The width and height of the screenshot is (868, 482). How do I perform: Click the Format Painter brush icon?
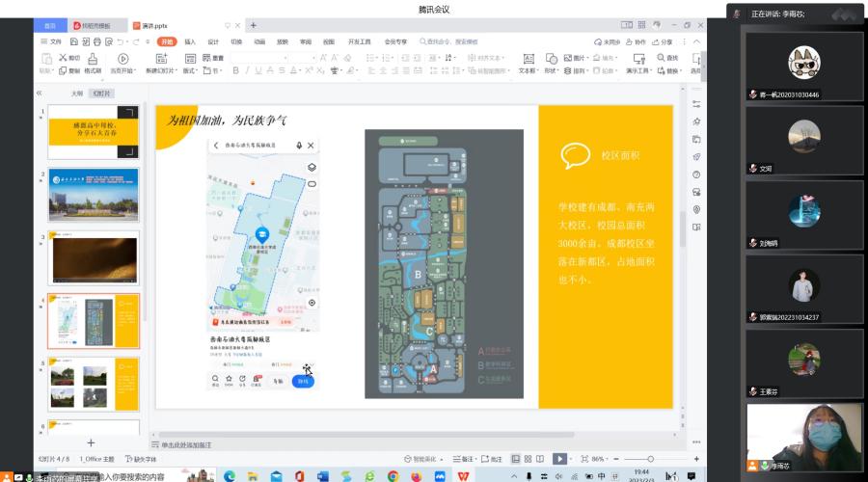click(92, 59)
